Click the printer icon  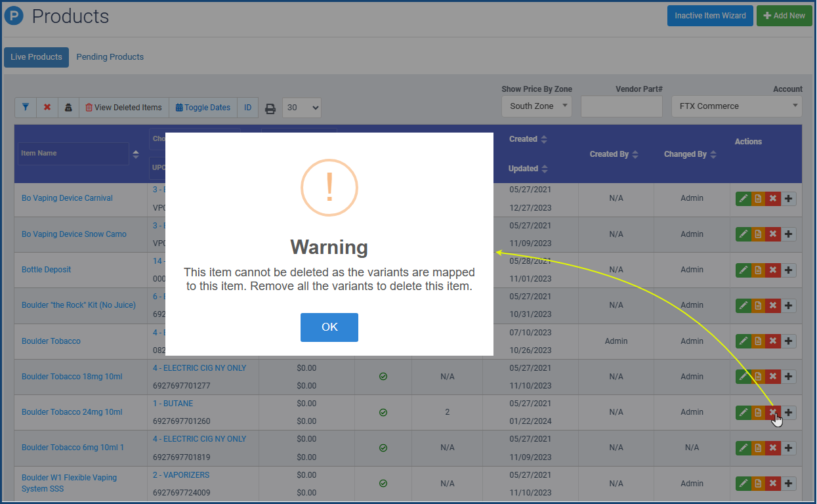(270, 108)
